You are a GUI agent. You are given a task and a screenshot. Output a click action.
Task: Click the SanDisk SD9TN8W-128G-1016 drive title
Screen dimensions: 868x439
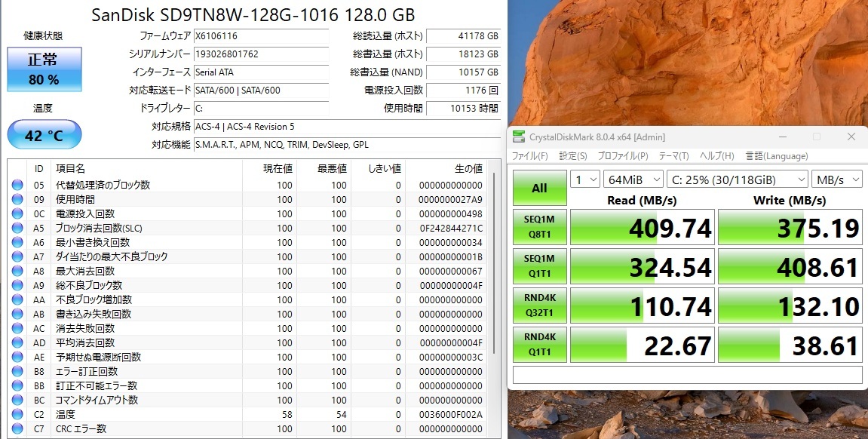[253, 14]
